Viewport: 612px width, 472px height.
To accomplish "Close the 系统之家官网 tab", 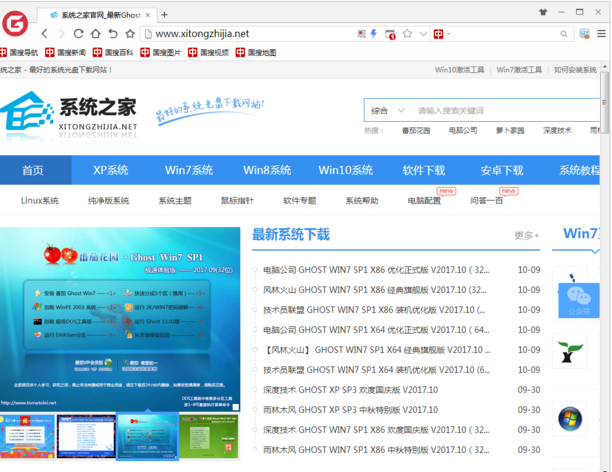I will [148, 15].
